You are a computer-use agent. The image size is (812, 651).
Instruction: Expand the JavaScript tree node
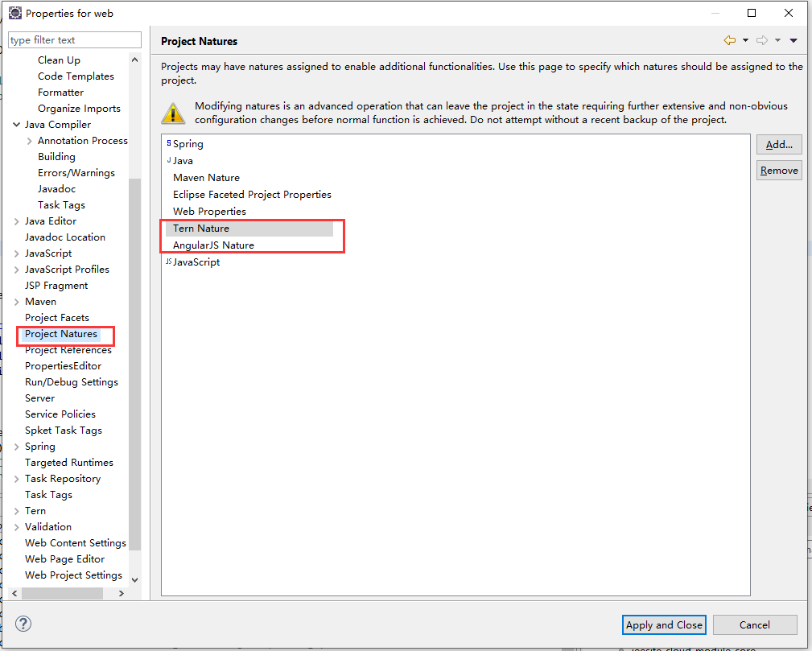17,253
